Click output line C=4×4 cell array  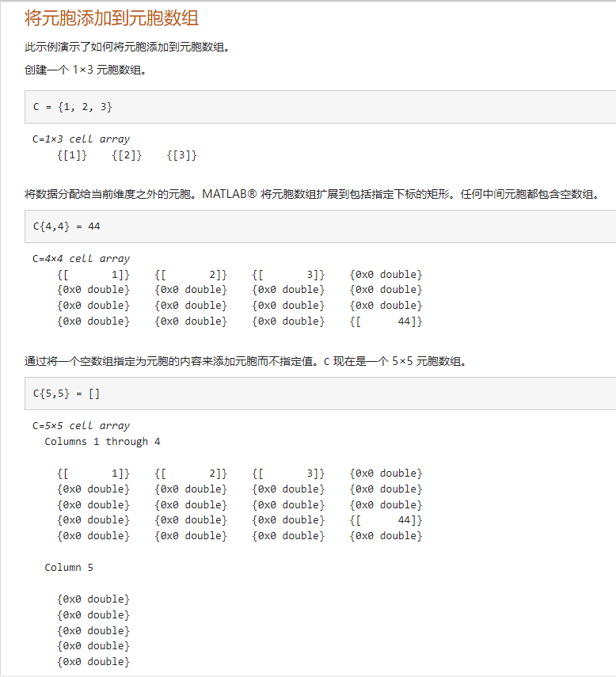click(x=81, y=259)
